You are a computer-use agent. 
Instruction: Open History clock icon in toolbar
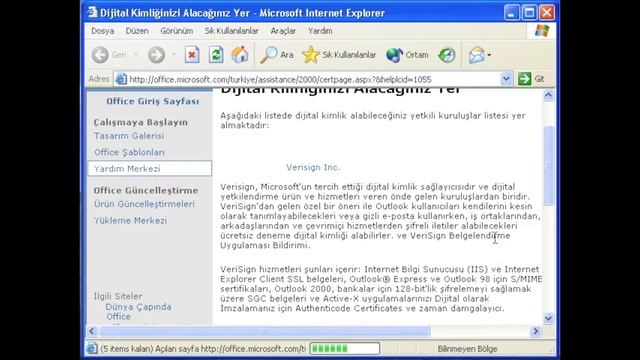[x=447, y=55]
